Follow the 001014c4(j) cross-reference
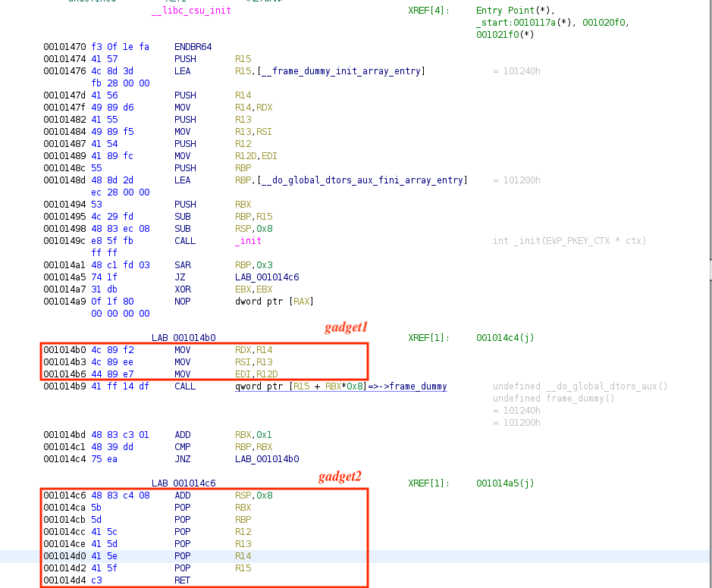Image resolution: width=712 pixels, height=588 pixels. (505, 338)
